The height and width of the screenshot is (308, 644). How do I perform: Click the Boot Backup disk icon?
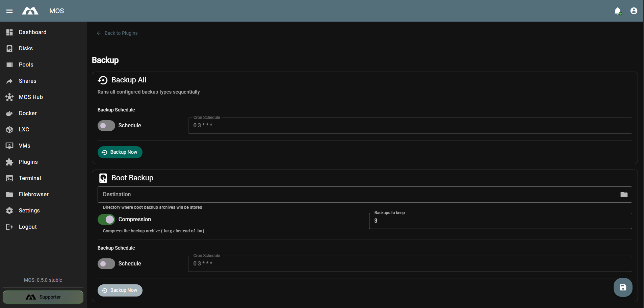(x=103, y=178)
